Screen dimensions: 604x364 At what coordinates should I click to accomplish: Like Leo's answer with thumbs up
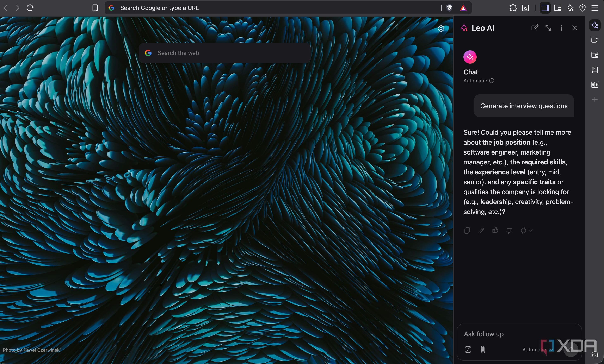(x=495, y=230)
